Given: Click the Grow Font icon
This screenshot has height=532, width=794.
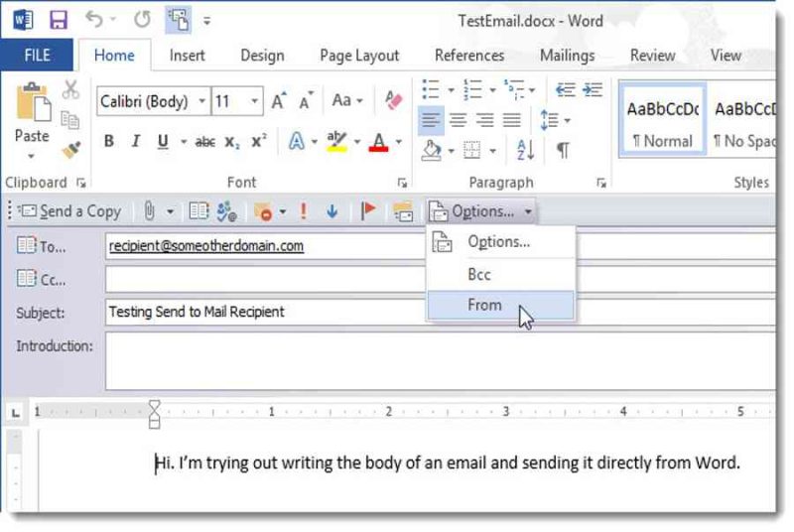Looking at the screenshot, I should pos(279,100).
